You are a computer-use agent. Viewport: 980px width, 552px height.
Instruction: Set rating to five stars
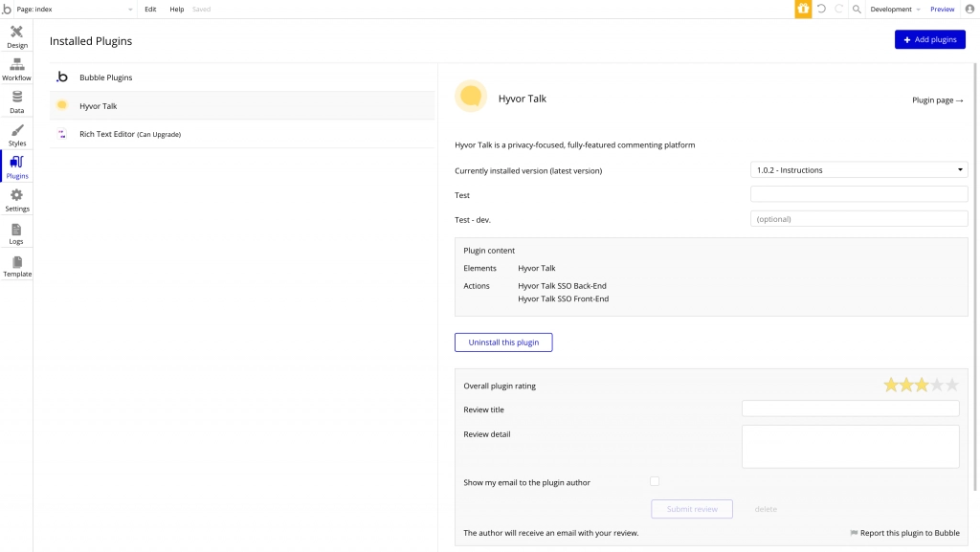pyautogui.click(x=952, y=385)
